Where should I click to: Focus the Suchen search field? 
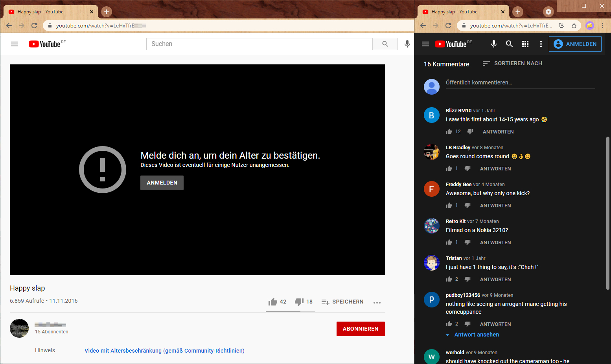click(259, 44)
